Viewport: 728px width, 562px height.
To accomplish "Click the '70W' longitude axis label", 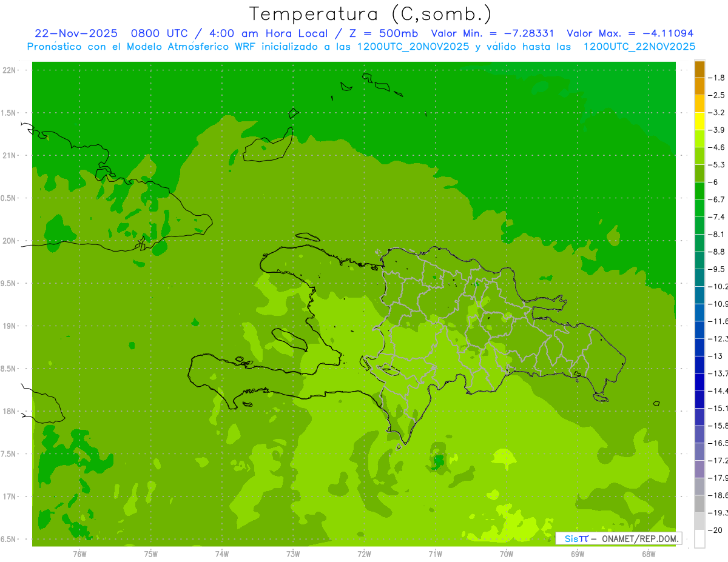I will point(507,554).
